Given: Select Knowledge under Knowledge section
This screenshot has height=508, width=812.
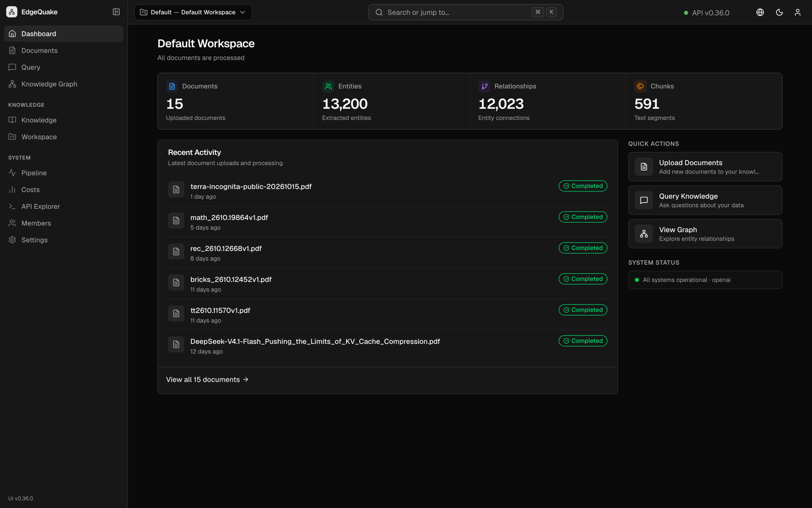Looking at the screenshot, I should (x=64, y=120).
